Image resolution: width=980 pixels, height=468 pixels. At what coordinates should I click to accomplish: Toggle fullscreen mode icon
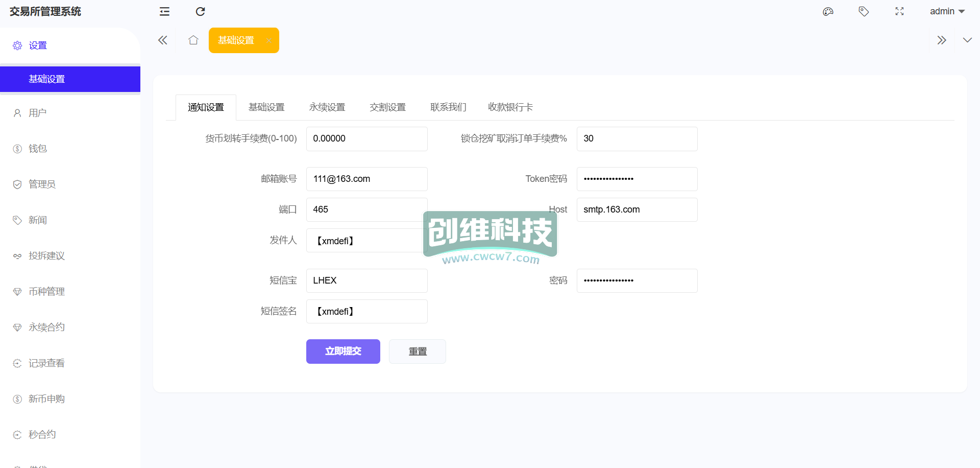[899, 11]
